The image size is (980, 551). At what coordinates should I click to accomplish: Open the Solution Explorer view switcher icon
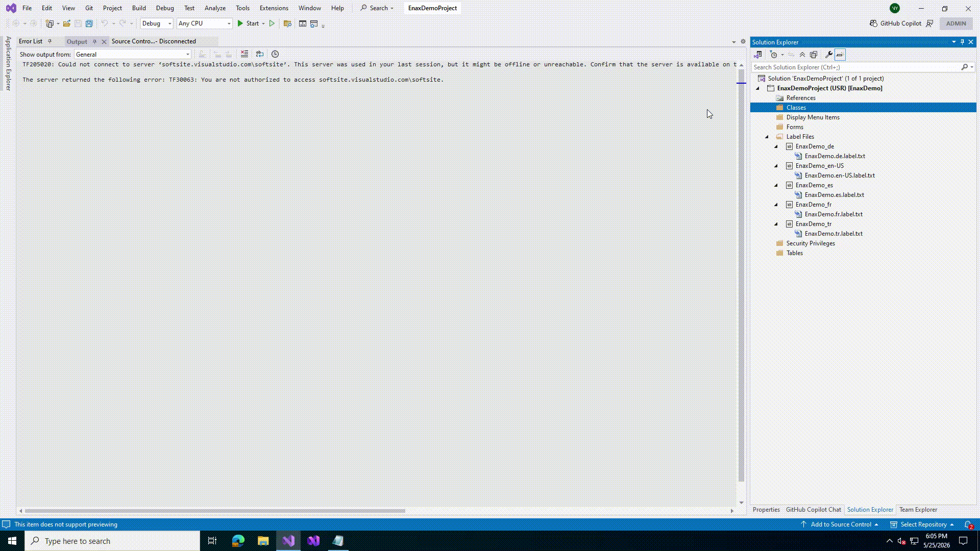(x=758, y=55)
